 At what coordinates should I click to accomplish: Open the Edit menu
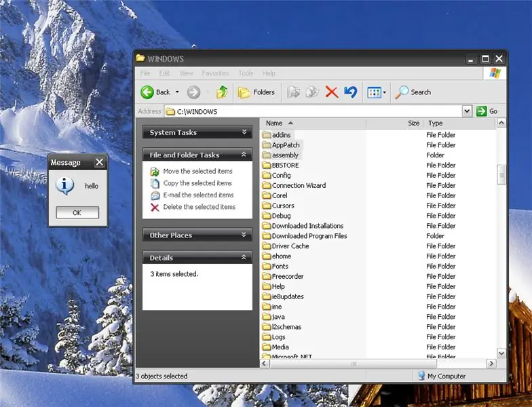[x=164, y=73]
